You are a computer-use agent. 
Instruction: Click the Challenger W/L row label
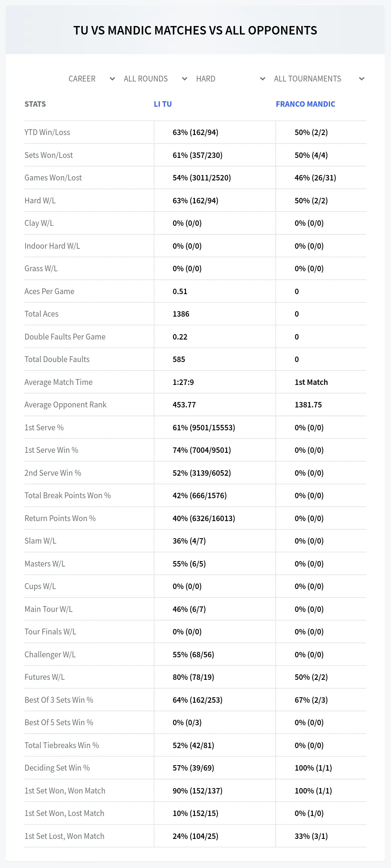pos(50,655)
